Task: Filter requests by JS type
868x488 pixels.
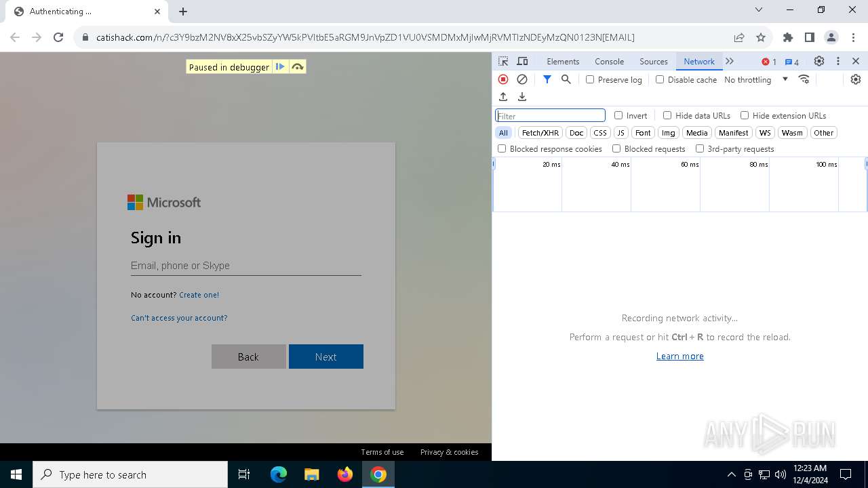Action: 620,133
